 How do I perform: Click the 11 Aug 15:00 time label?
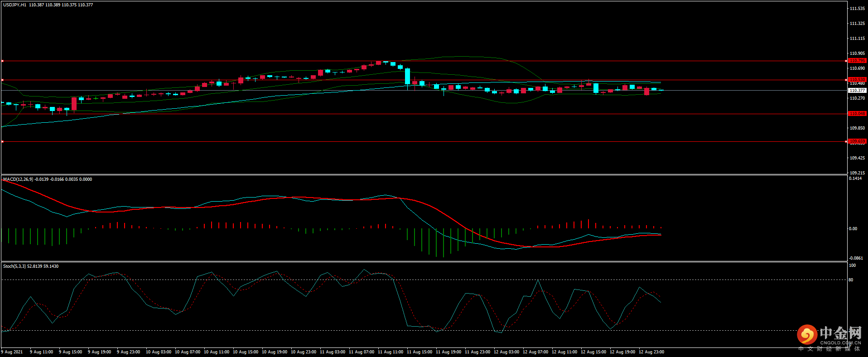click(420, 352)
